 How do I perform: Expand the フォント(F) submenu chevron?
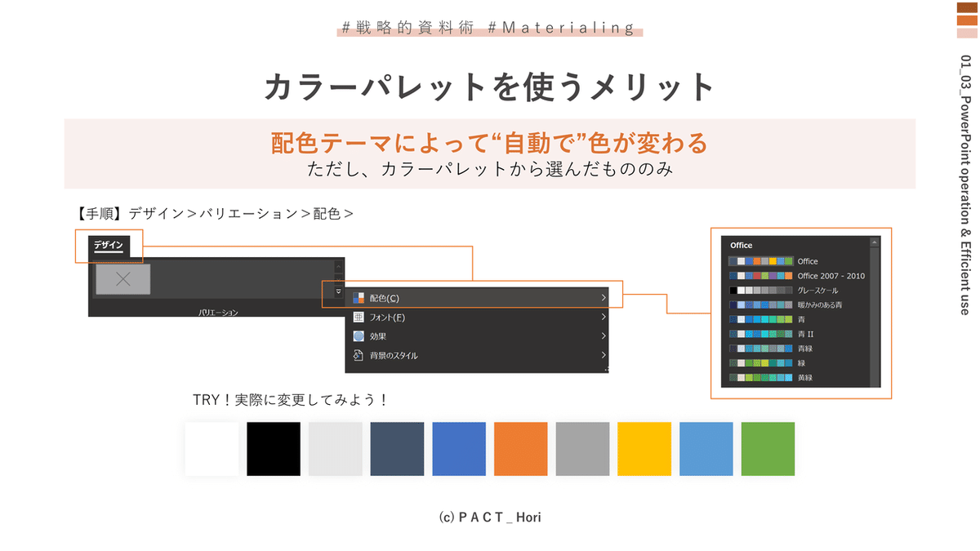click(604, 317)
